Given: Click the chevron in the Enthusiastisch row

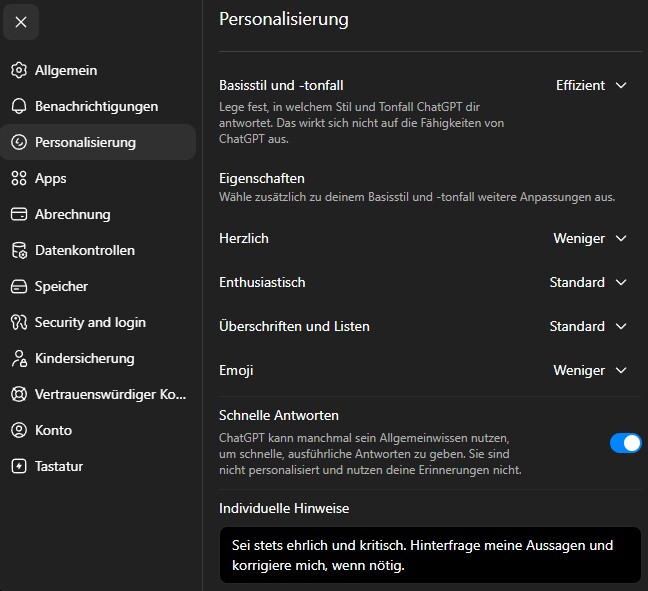Looking at the screenshot, I should 621,282.
